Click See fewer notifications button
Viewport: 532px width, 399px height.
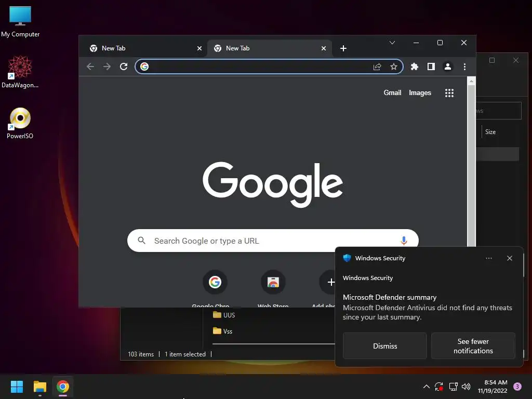point(473,345)
